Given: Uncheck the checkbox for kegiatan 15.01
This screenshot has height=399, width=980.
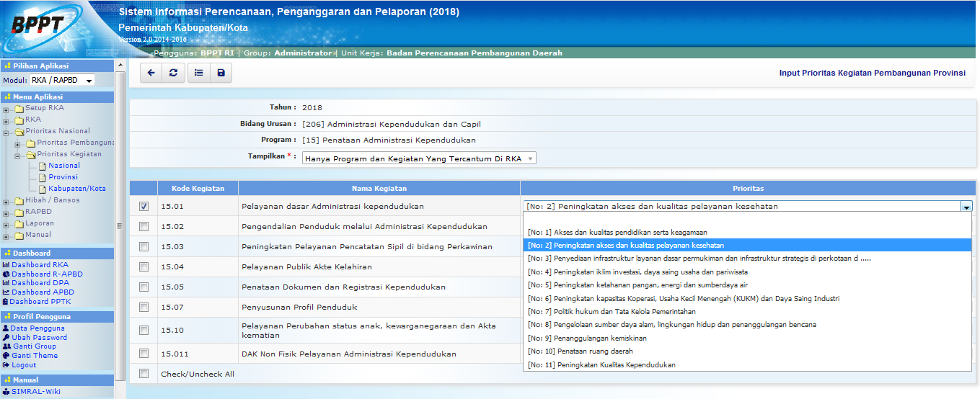Looking at the screenshot, I should [x=144, y=207].
